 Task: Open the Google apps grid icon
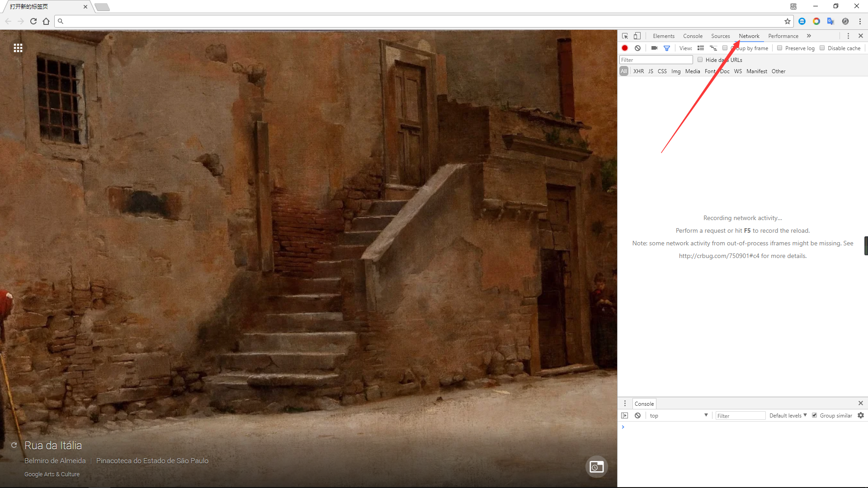coord(18,48)
